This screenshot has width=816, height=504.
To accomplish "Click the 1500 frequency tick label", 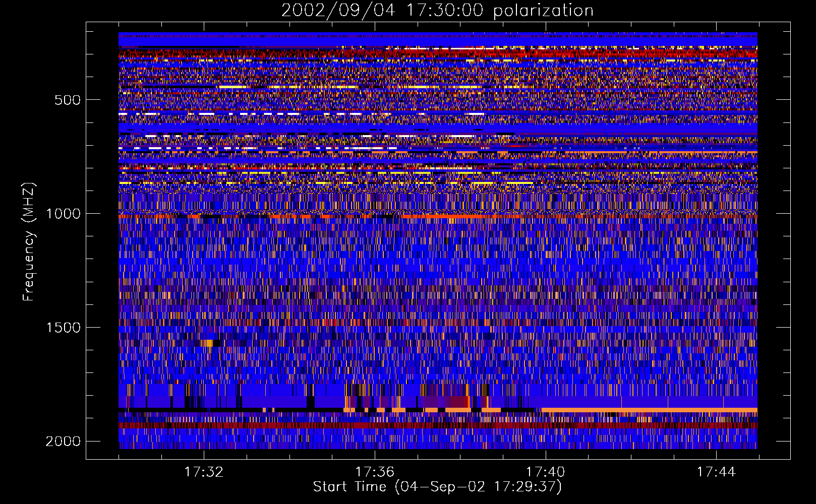I will [63, 328].
